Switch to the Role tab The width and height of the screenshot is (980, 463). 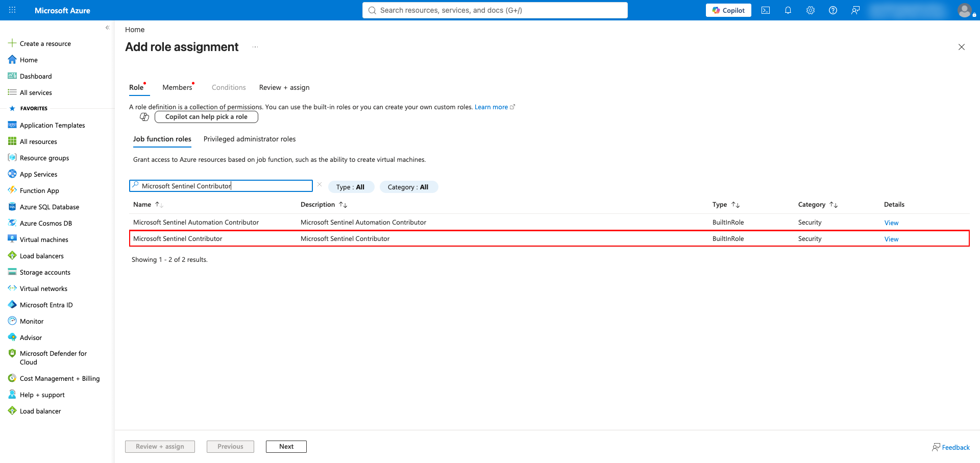[136, 88]
